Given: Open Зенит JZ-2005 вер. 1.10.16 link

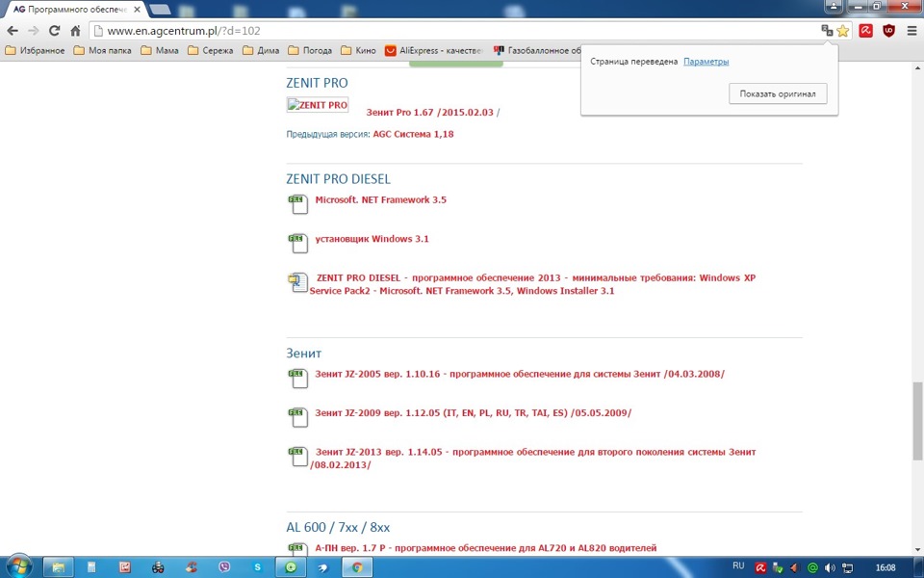Looking at the screenshot, I should coord(520,374).
